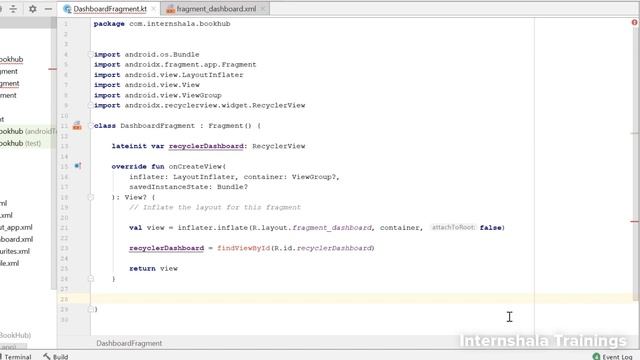Click fold marker at closing brace line 26
The image size is (640, 360).
91,279
